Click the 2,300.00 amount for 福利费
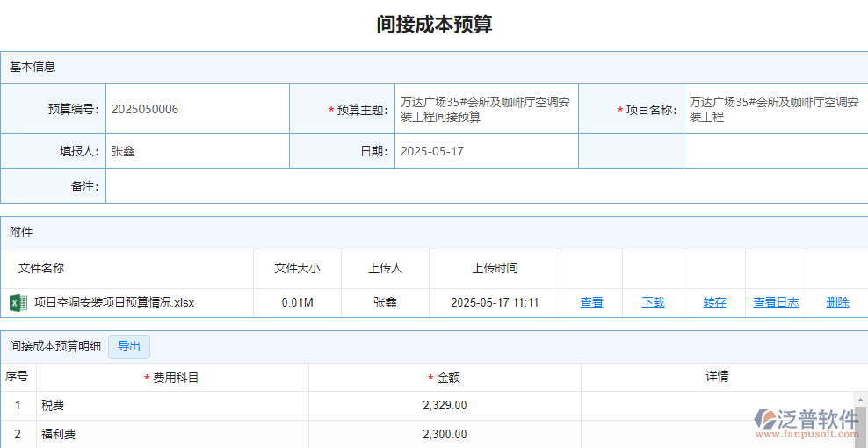 pyautogui.click(x=445, y=434)
